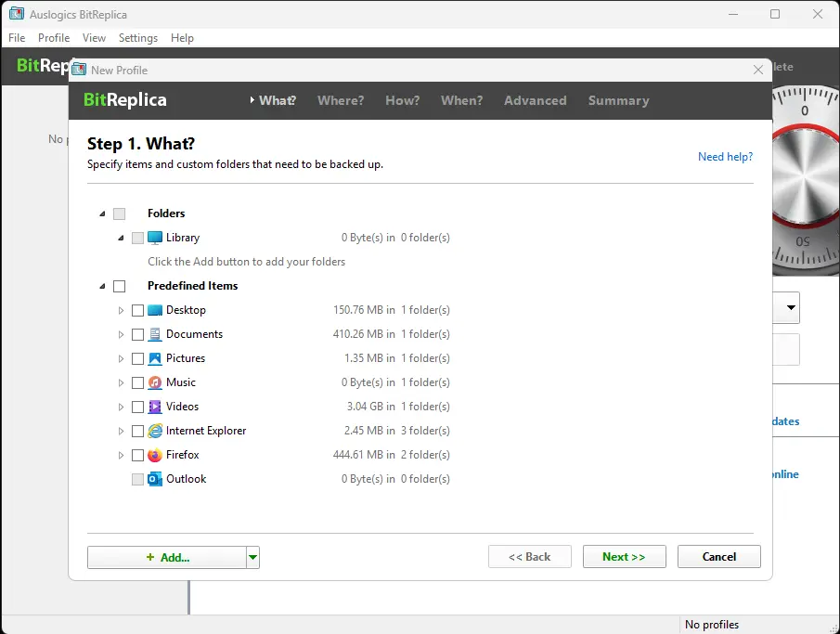Collapse the Predefined Items group
Viewport: 840px width, 634px height.
(102, 286)
